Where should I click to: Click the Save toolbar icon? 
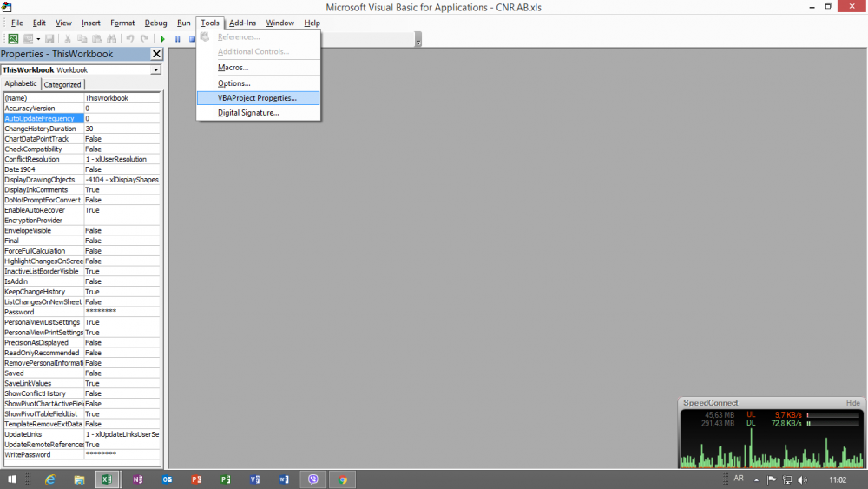click(49, 39)
